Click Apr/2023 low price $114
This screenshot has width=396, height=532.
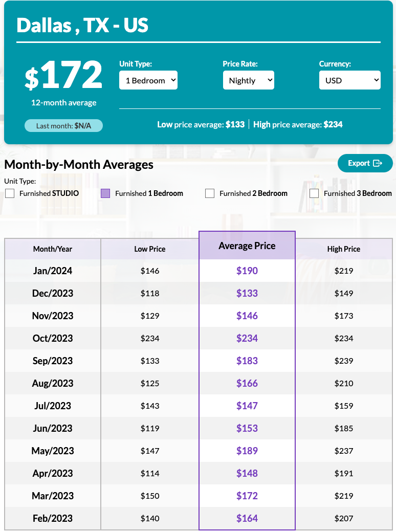pyautogui.click(x=149, y=473)
